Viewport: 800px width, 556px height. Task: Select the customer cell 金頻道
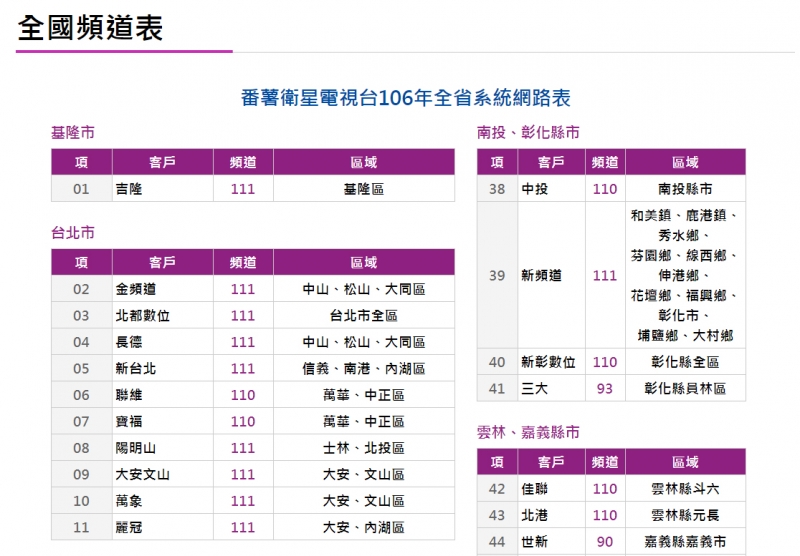(x=163, y=289)
